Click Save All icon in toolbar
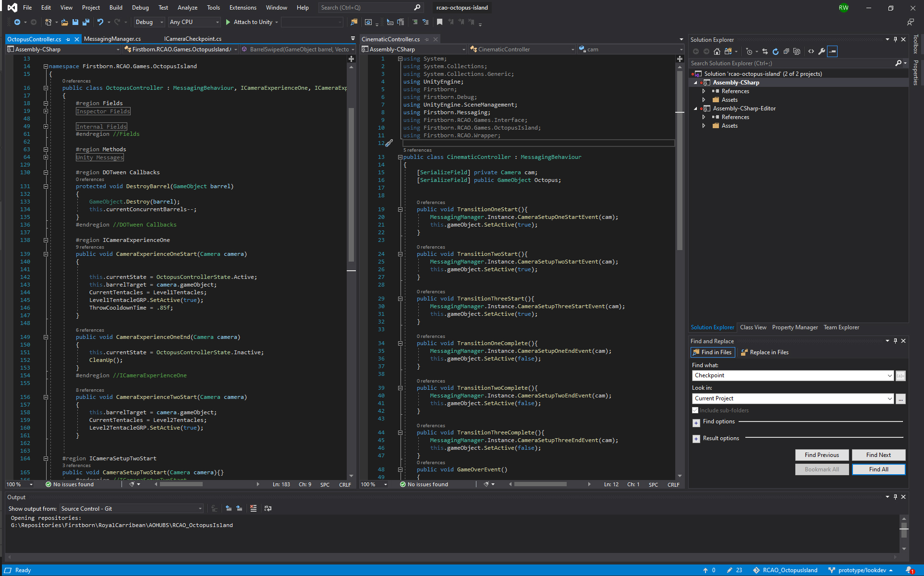Image resolution: width=924 pixels, height=576 pixels. click(x=86, y=22)
